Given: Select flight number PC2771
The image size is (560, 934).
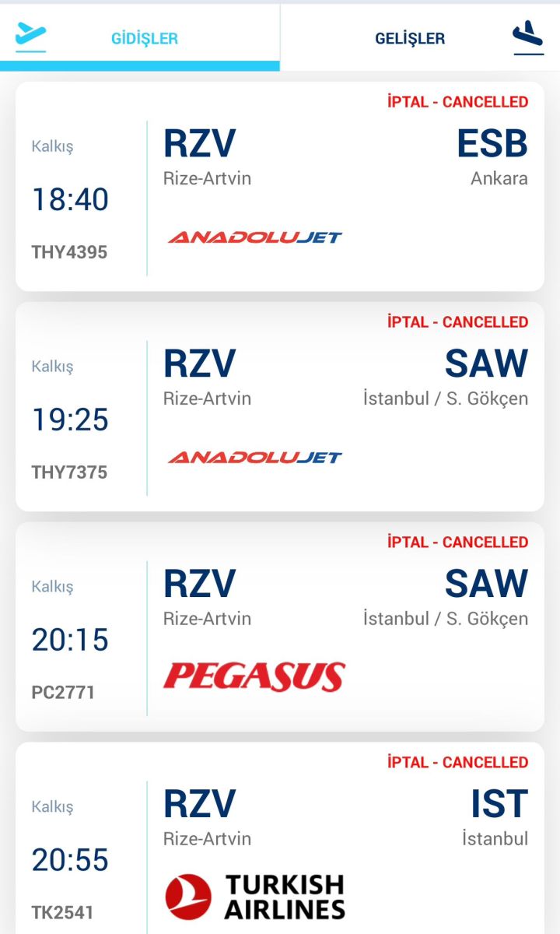Looking at the screenshot, I should (x=63, y=693).
